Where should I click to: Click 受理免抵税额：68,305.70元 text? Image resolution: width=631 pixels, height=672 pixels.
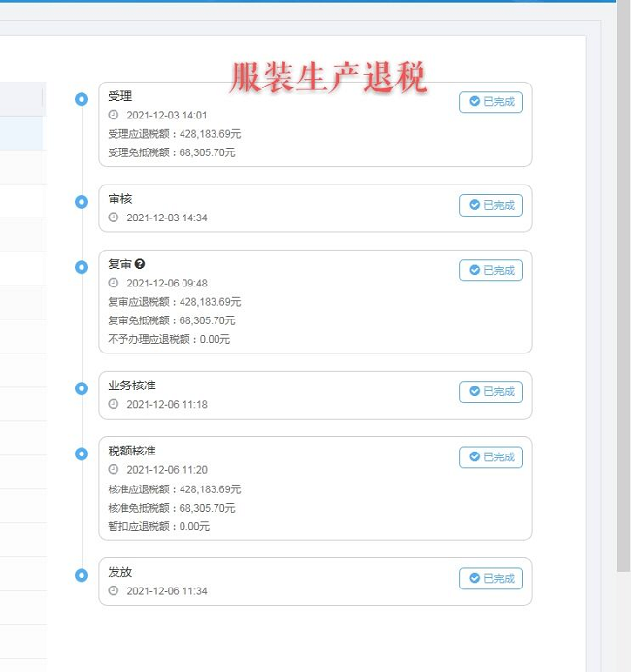point(172,152)
